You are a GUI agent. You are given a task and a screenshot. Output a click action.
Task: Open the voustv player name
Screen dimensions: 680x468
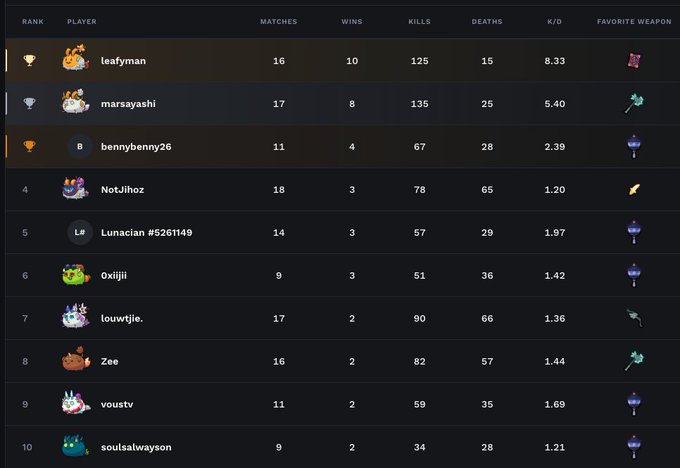click(117, 404)
